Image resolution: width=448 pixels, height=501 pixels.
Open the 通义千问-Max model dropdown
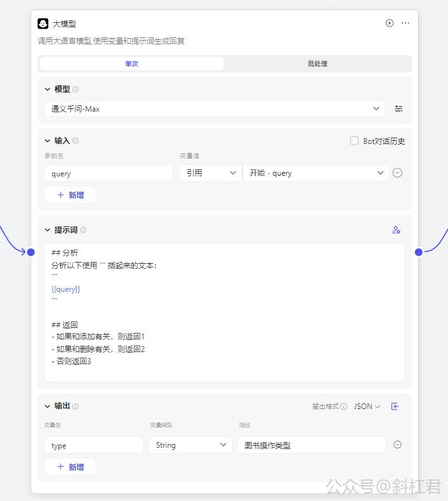[x=214, y=108]
